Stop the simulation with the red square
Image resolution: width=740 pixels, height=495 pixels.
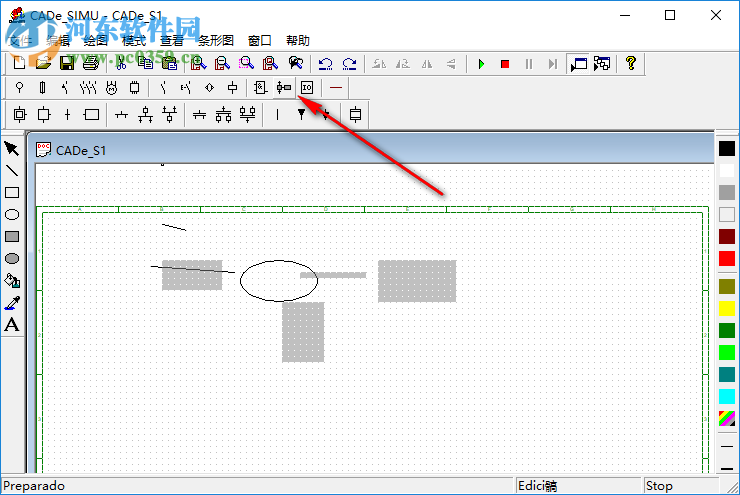pyautogui.click(x=505, y=64)
